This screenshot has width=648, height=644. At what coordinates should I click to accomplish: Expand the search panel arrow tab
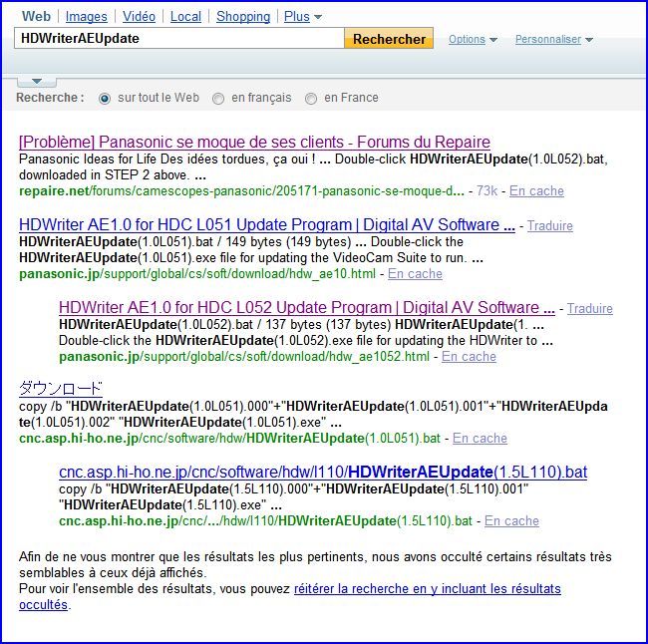37,82
